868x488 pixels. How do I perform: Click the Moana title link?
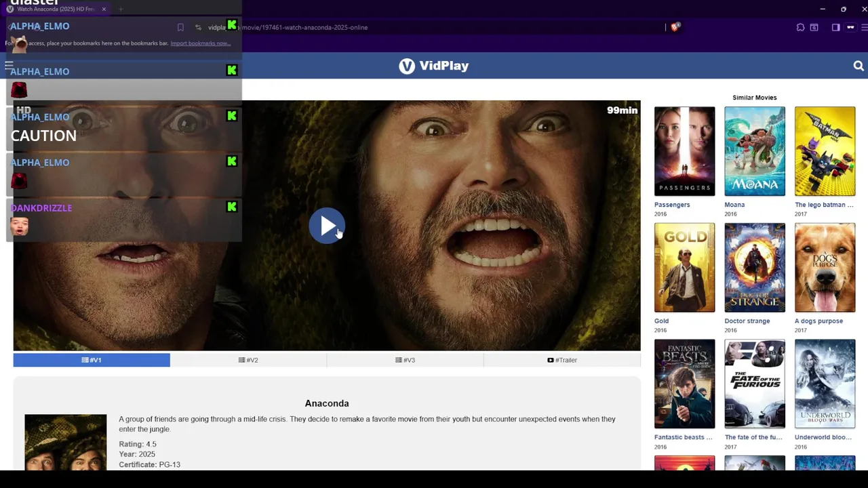click(x=734, y=205)
